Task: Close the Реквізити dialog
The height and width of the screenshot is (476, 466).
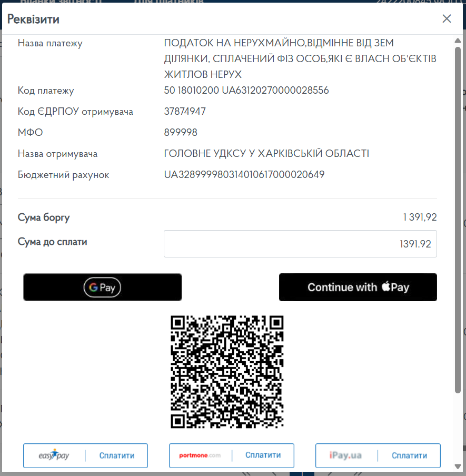Action: [447, 19]
